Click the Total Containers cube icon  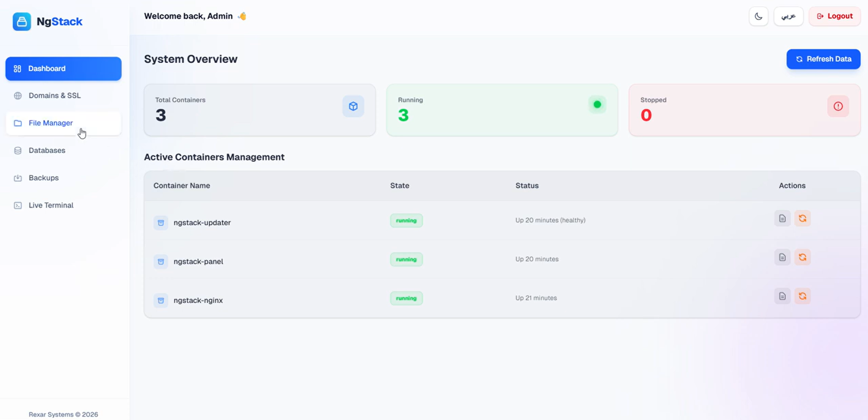coord(353,106)
